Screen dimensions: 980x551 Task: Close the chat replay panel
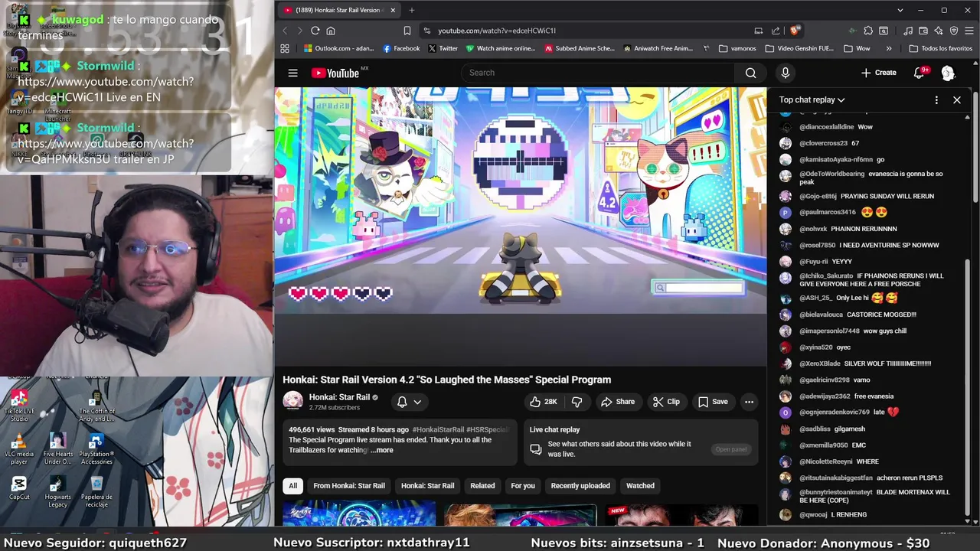coord(956,99)
